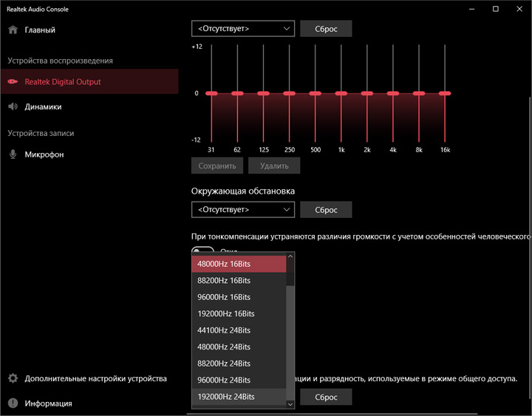Select 48000Hz 16Bits format

[x=239, y=264]
